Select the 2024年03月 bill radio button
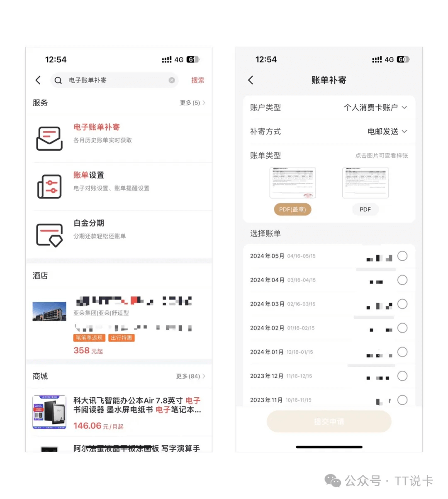This screenshot has height=499, width=448. pyautogui.click(x=402, y=304)
